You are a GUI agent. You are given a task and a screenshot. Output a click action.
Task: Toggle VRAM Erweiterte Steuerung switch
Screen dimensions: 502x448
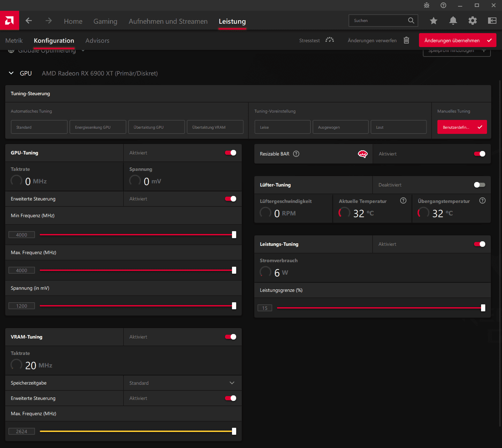point(231,398)
